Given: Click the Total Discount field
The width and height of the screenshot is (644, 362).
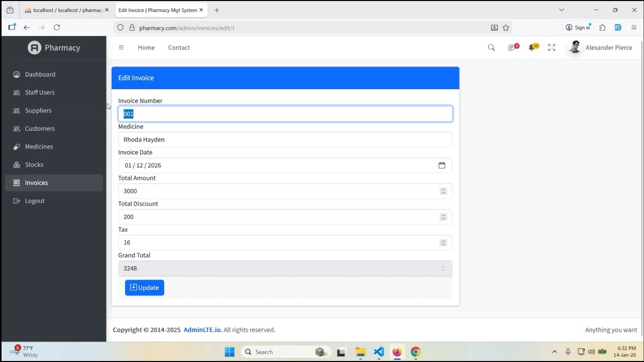Looking at the screenshot, I should pyautogui.click(x=285, y=217).
